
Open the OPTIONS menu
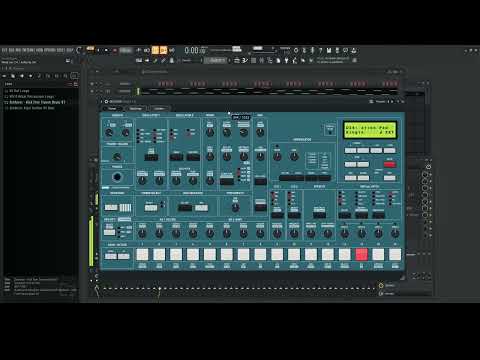(50, 50)
